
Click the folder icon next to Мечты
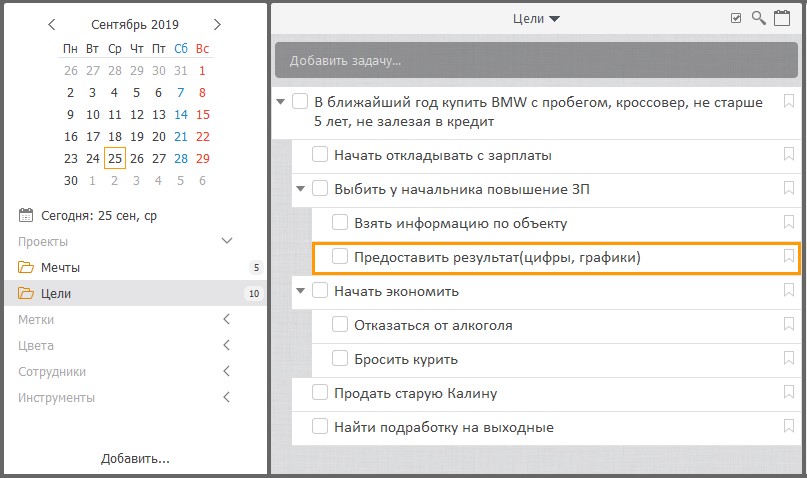[26, 267]
